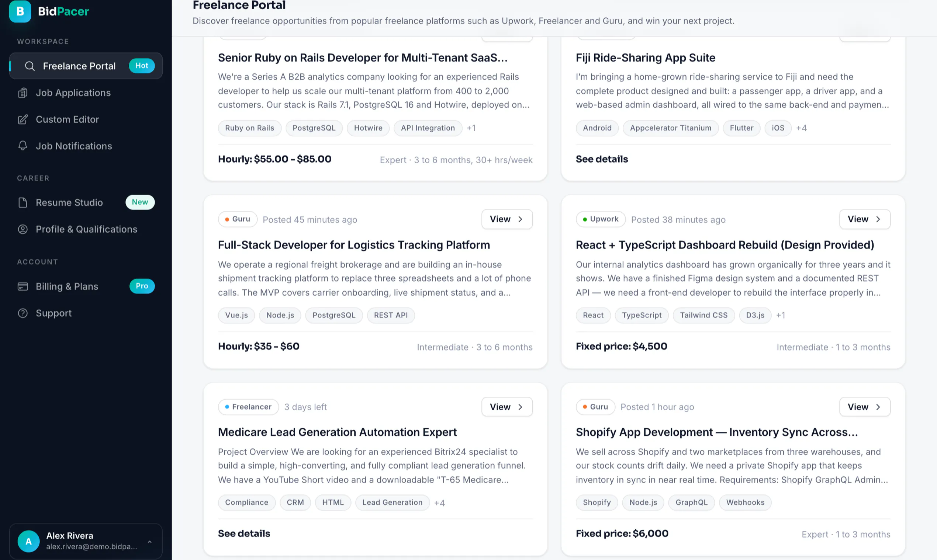Click the Upwork platform badge
The height and width of the screenshot is (560, 937).
[601, 219]
